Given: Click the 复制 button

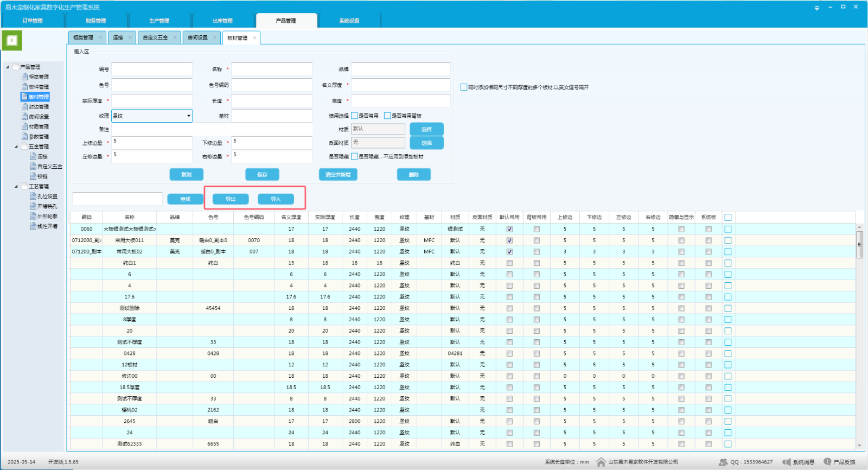Looking at the screenshot, I should (x=187, y=174).
